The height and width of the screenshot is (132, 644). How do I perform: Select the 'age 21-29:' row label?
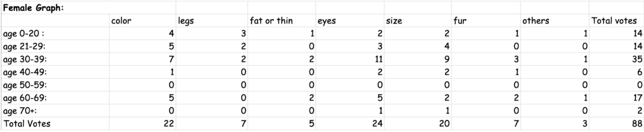tap(24, 46)
